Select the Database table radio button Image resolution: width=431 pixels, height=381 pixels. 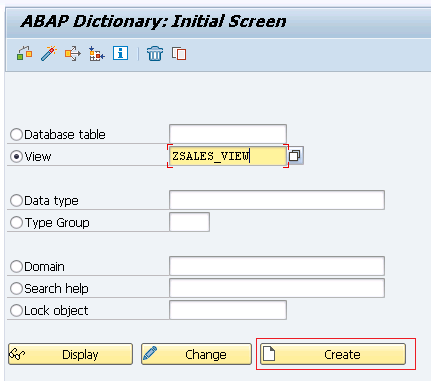click(x=16, y=135)
